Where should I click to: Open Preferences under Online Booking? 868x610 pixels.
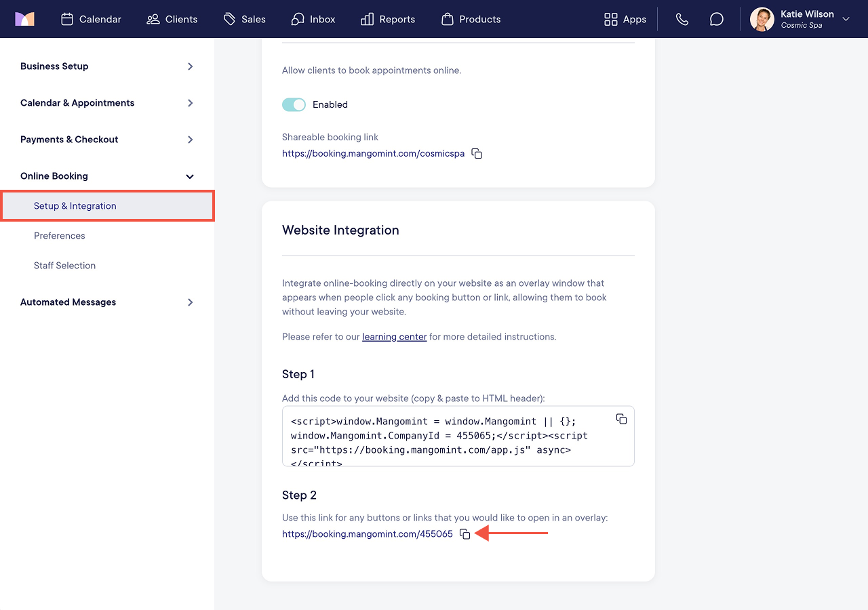pos(60,236)
